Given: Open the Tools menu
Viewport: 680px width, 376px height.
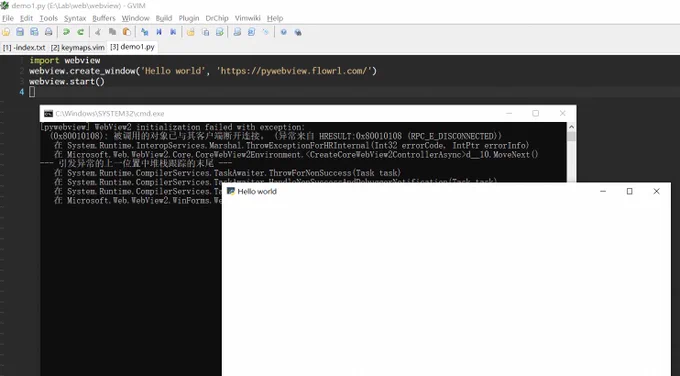Looking at the screenshot, I should 49,18.
